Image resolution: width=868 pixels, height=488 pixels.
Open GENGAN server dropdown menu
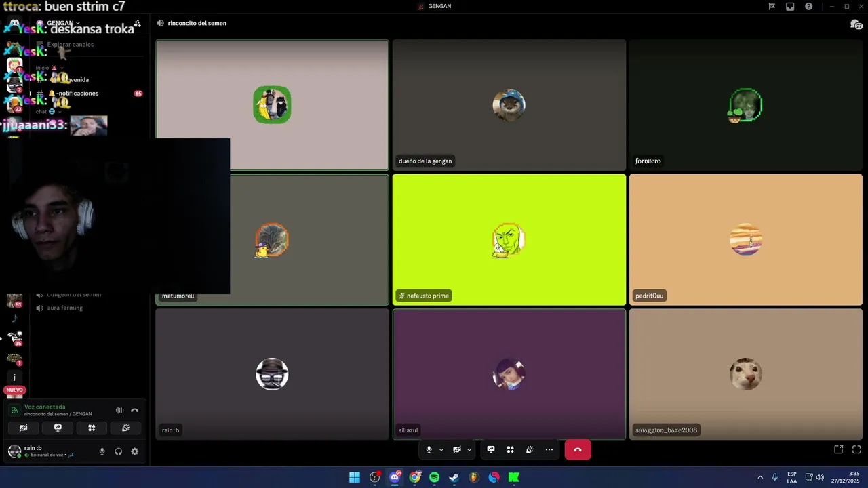tap(63, 23)
